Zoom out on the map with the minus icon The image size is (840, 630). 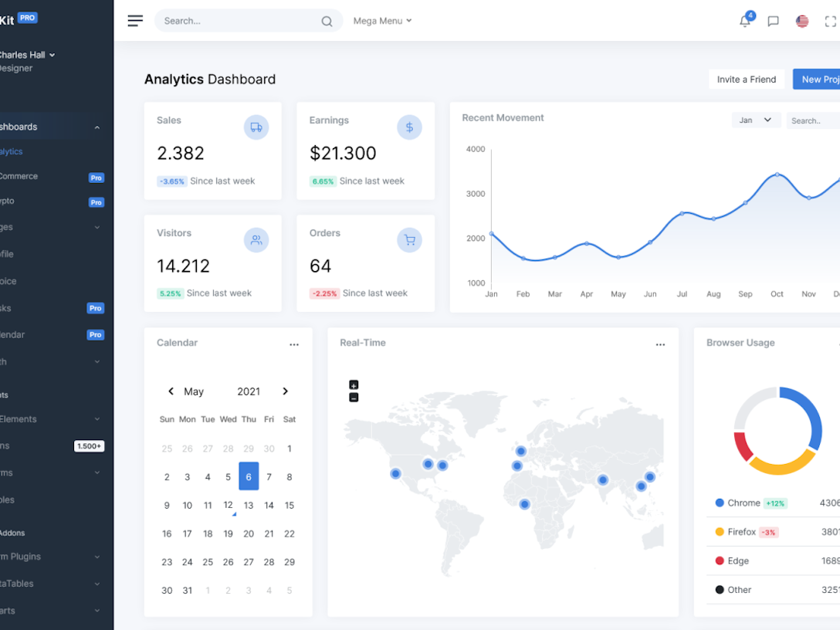(x=353, y=397)
